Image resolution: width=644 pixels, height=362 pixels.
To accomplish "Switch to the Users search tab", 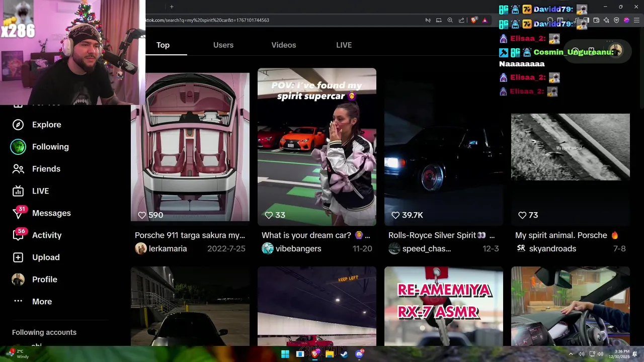I will (223, 45).
